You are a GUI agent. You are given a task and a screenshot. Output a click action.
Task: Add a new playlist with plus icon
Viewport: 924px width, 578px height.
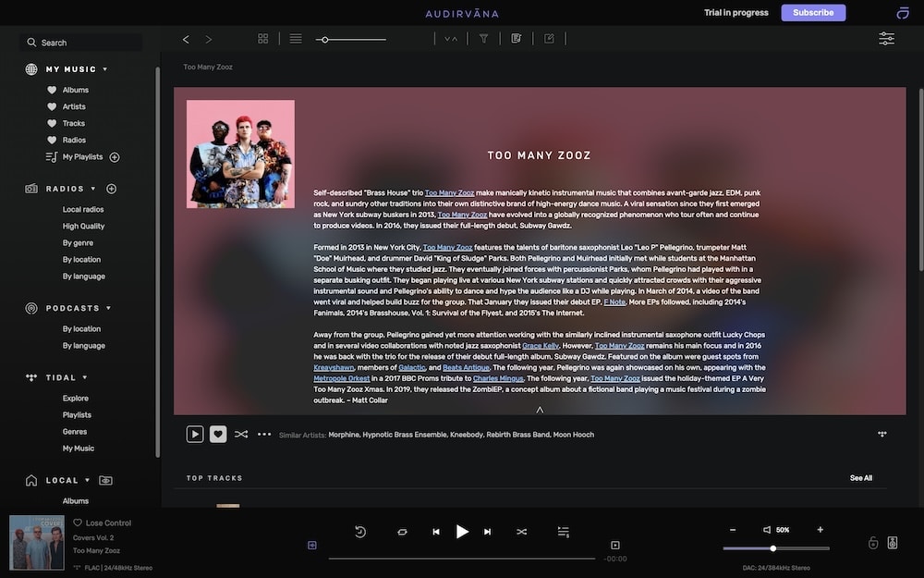[115, 157]
